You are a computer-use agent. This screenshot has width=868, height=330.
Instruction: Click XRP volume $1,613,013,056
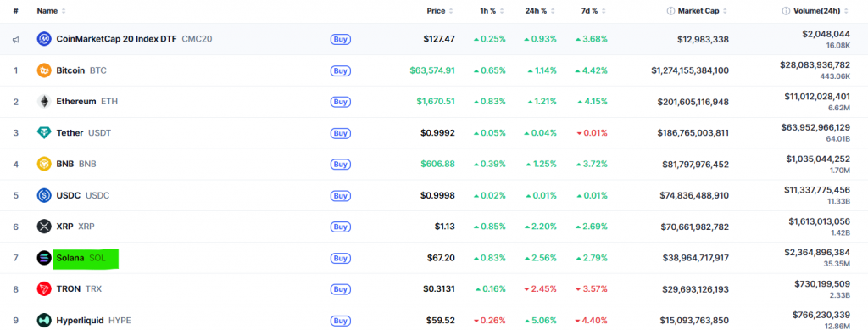tap(820, 221)
